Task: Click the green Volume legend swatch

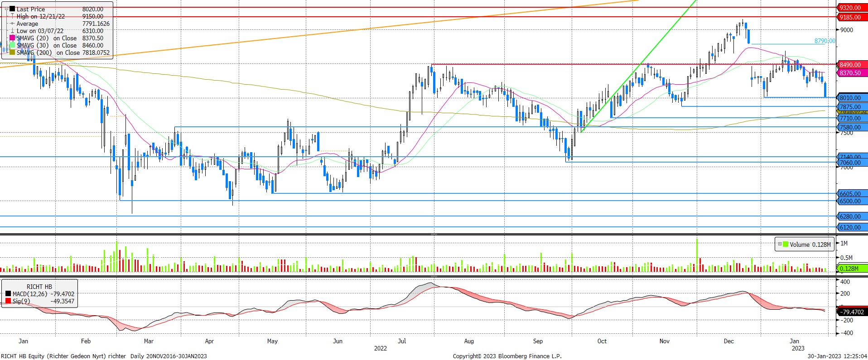Action: coord(786,245)
